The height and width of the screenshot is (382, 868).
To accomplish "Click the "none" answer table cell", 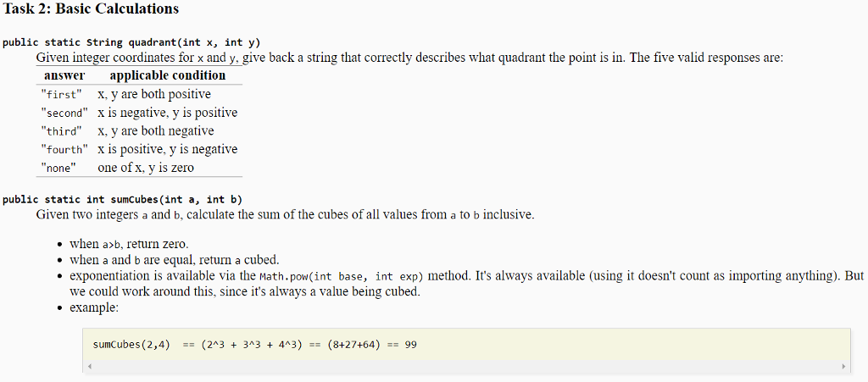I will 58,168.
